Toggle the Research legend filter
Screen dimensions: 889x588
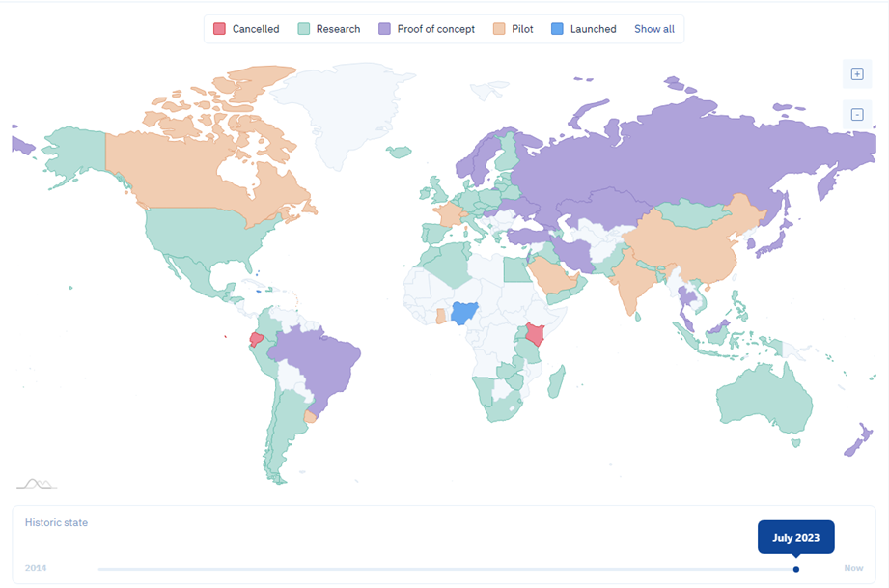pos(329,29)
